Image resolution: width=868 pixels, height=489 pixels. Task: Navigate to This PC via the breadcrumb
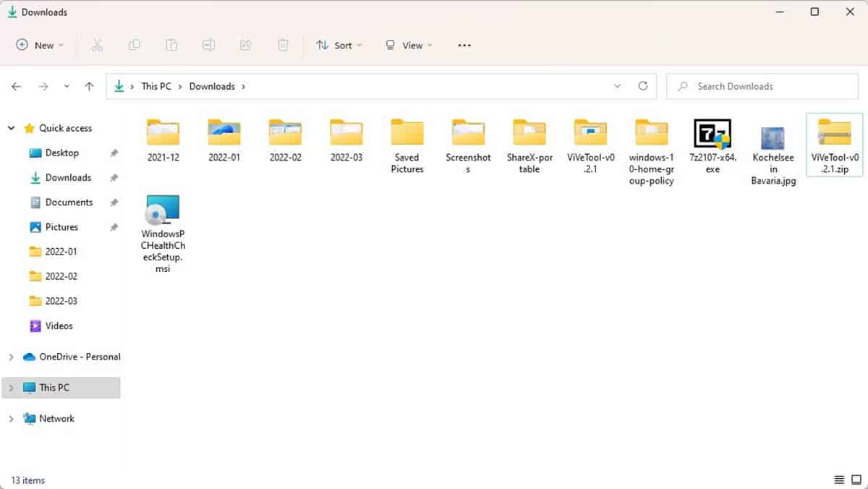coord(156,86)
